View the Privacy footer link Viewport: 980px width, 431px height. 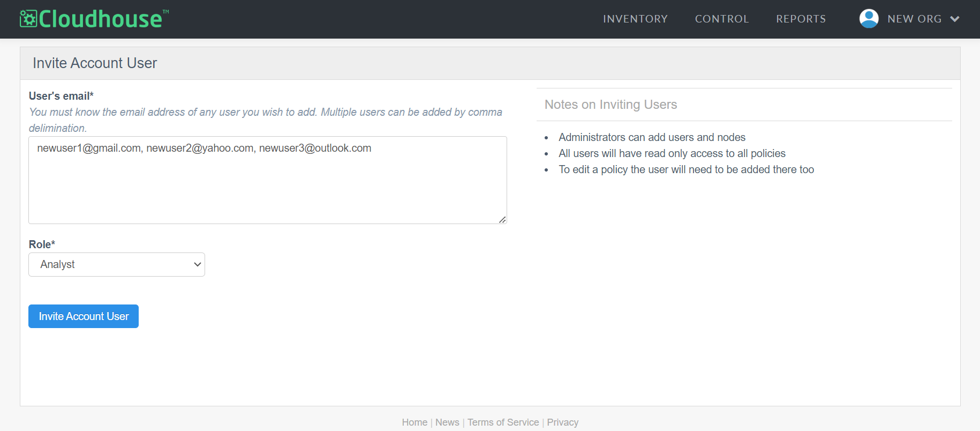click(562, 422)
